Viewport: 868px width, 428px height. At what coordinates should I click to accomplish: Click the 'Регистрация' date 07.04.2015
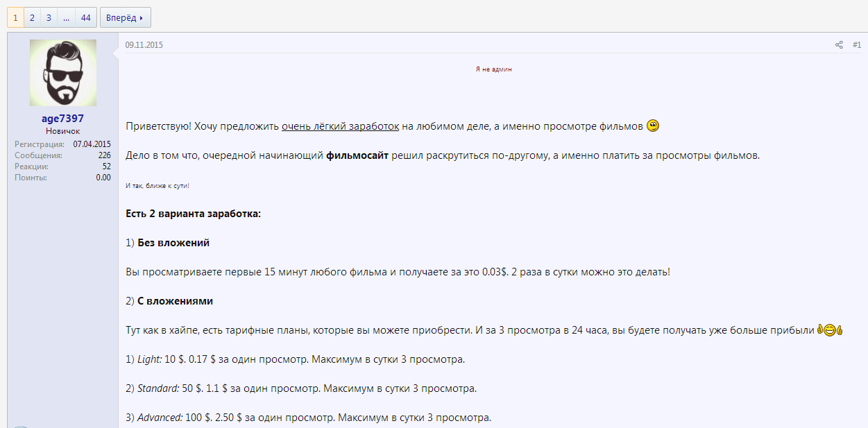tap(92, 144)
